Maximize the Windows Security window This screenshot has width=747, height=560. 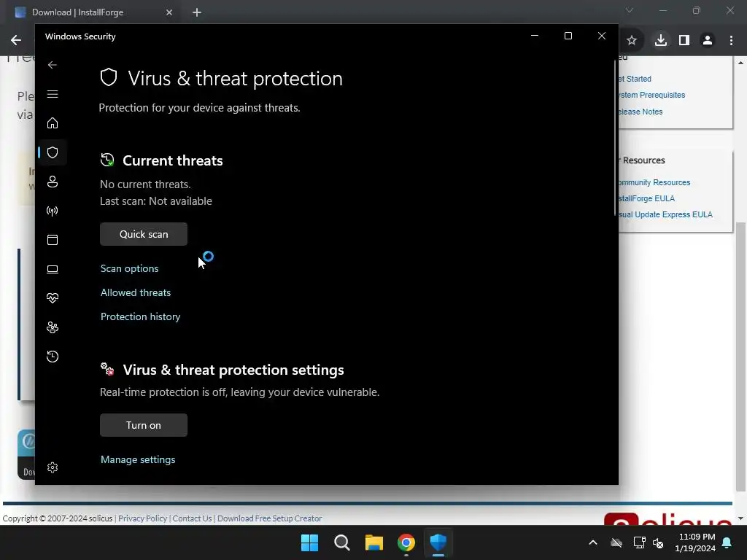568,36
